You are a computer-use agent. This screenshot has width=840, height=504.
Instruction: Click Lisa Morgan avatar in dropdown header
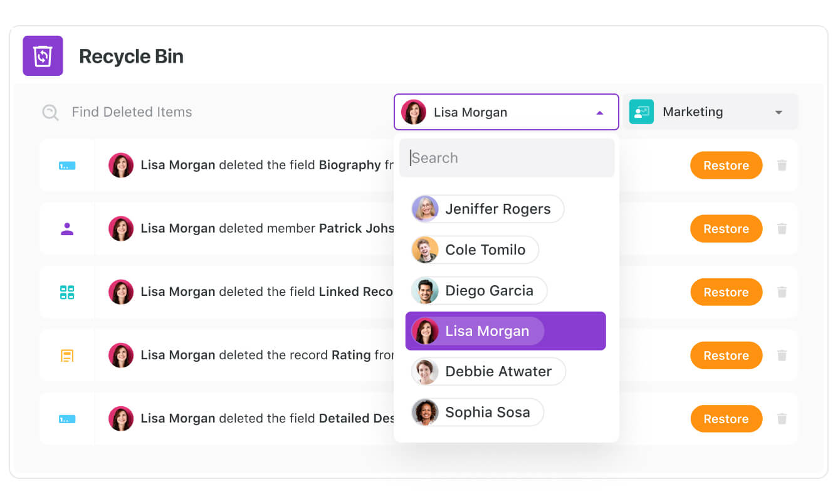coord(414,112)
